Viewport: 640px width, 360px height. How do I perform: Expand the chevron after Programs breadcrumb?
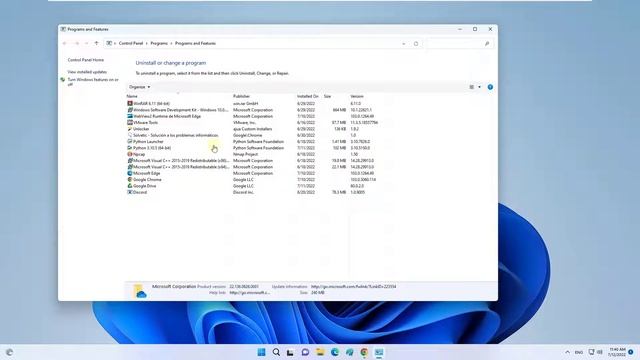[171, 43]
